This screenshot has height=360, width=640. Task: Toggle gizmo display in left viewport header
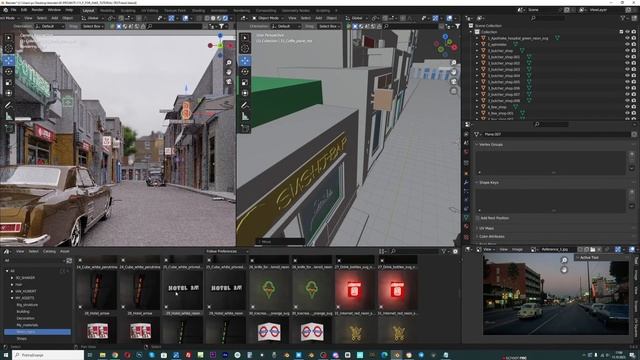coord(171,18)
